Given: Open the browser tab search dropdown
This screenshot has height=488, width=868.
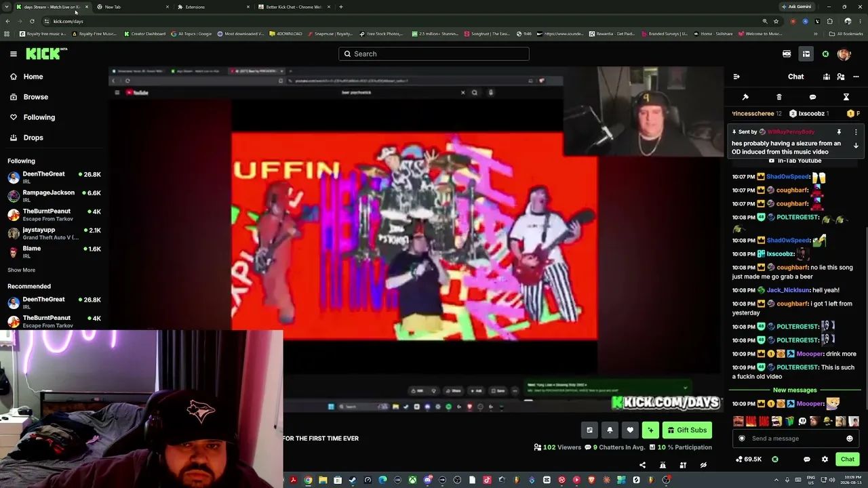Looking at the screenshot, I should point(7,7).
